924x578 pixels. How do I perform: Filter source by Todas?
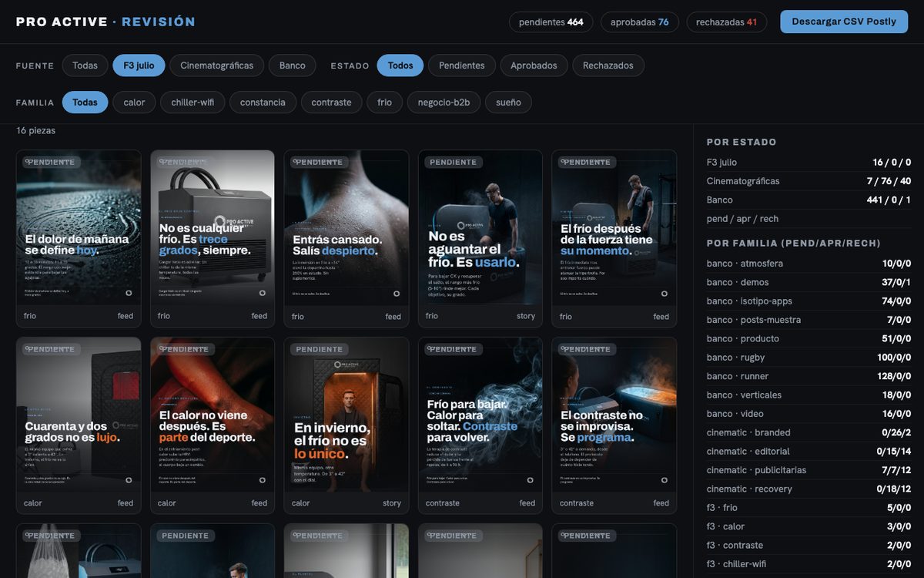coord(85,66)
